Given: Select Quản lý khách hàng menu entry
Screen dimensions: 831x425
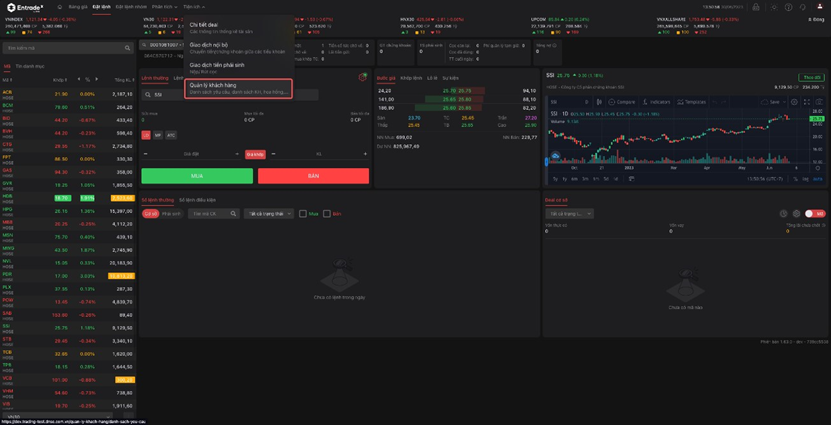Looking at the screenshot, I should point(238,88).
